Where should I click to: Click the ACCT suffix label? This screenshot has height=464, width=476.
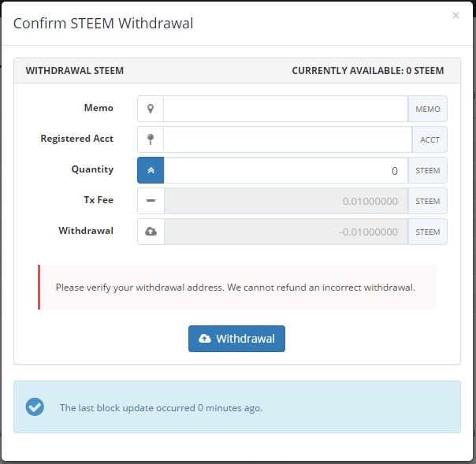point(430,139)
